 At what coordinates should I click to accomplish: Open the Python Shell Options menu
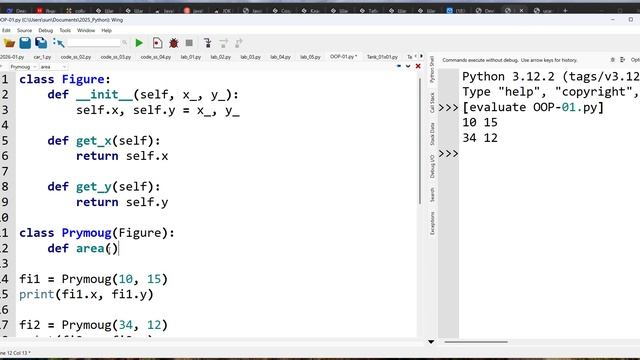[x=635, y=60]
